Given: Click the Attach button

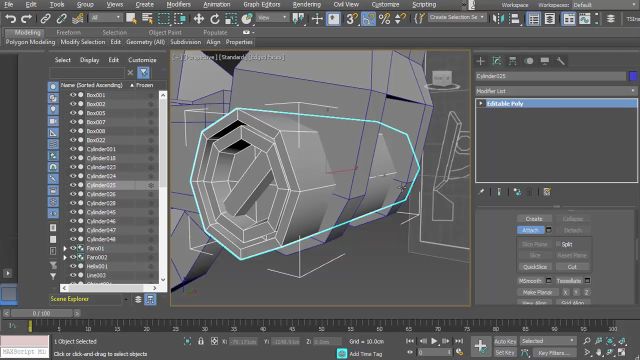Looking at the screenshot, I should click(531, 230).
